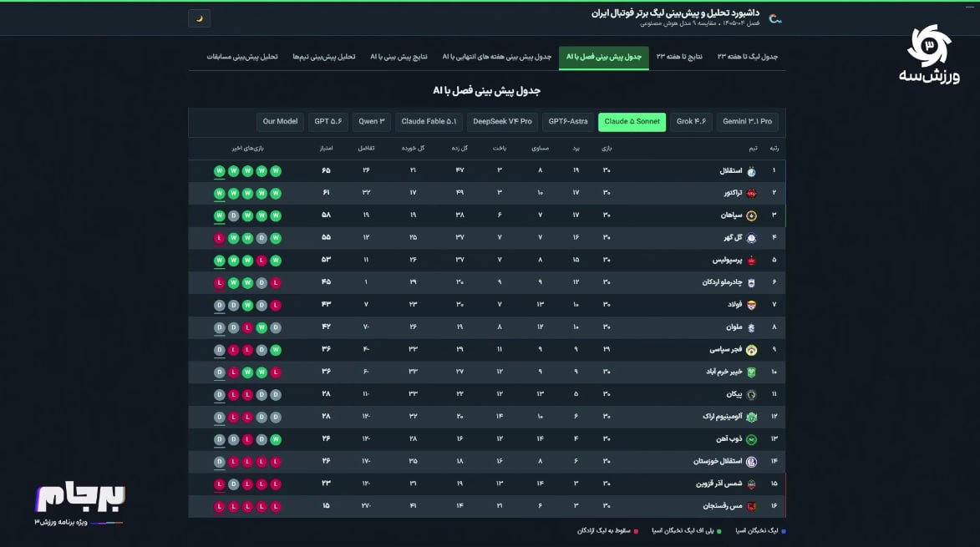Click the blue لیگ نخبگان آسیا legend swatch
Viewport: 980px width, 547px height.
pyautogui.click(x=784, y=531)
